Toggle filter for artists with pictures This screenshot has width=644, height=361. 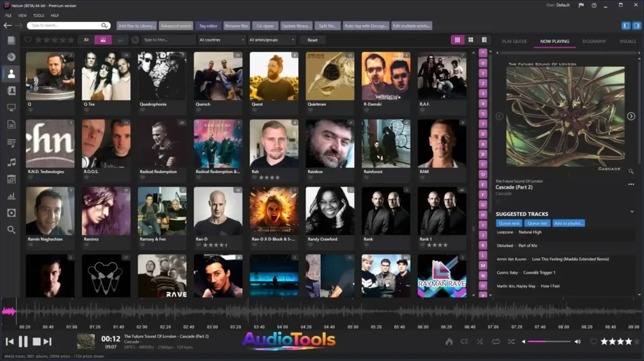102,40
